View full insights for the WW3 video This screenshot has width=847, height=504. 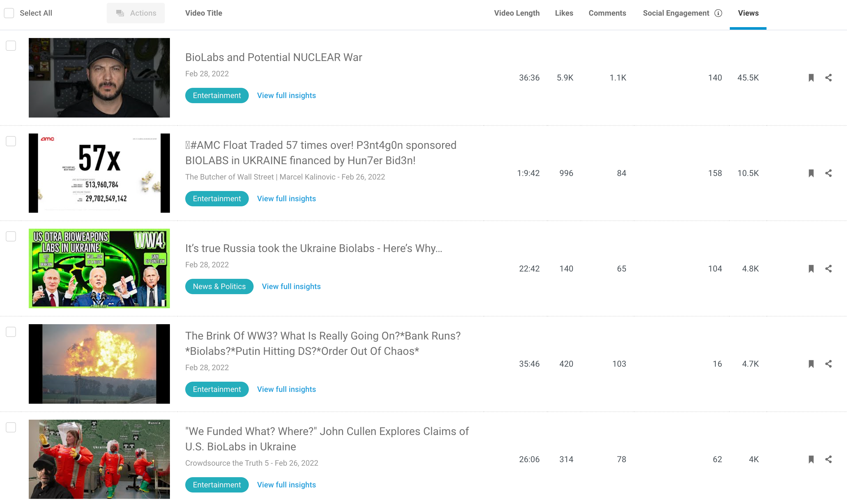pyautogui.click(x=286, y=389)
